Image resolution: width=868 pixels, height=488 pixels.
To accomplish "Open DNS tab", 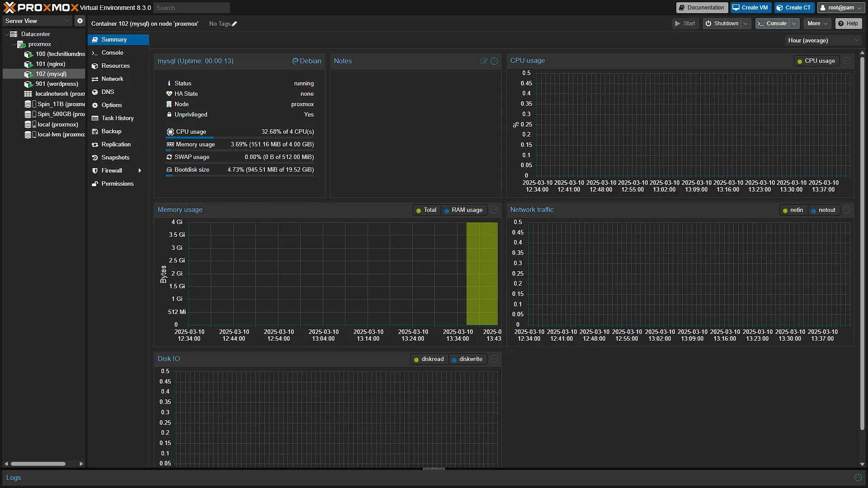I will [118, 92].
